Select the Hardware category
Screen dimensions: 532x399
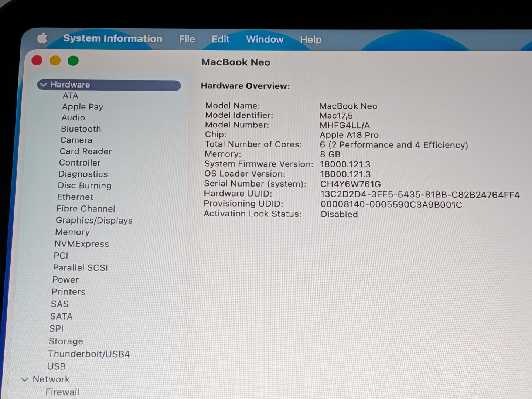109,85
